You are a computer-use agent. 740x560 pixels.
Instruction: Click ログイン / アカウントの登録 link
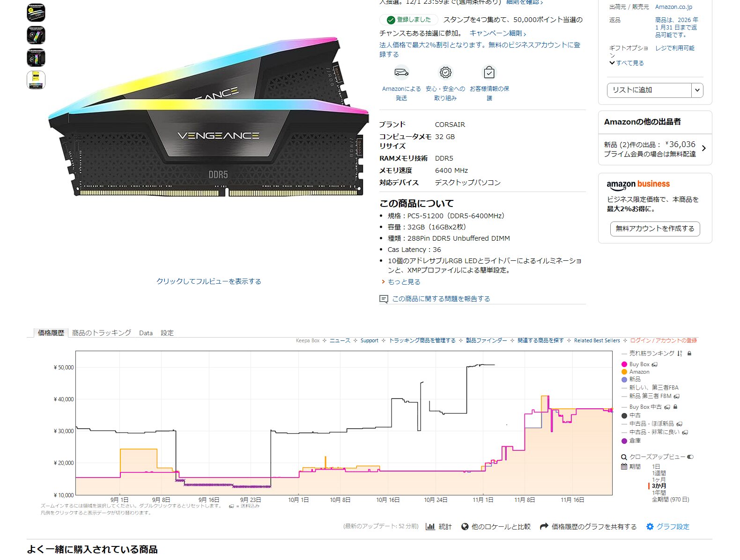coord(663,340)
